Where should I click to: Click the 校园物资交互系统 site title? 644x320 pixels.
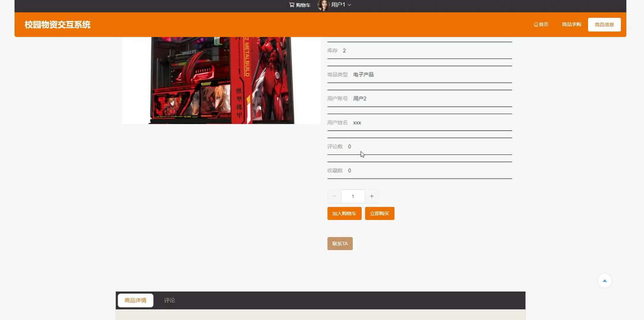tap(58, 25)
